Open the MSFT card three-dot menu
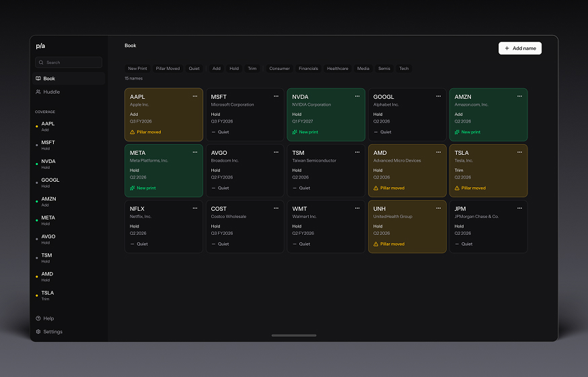588x377 pixels. click(276, 96)
